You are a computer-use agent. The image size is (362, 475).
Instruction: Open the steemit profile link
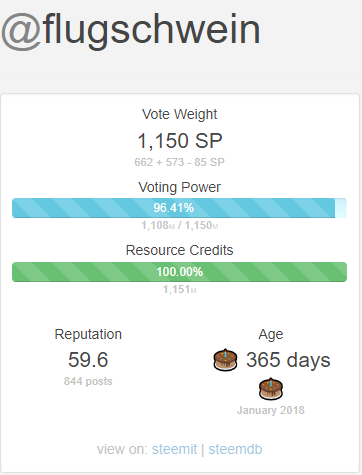[174, 449]
